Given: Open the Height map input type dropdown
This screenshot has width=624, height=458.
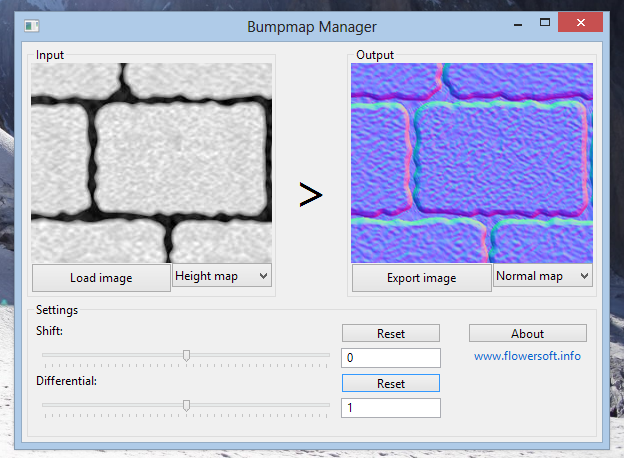Looking at the screenshot, I should 222,275.
